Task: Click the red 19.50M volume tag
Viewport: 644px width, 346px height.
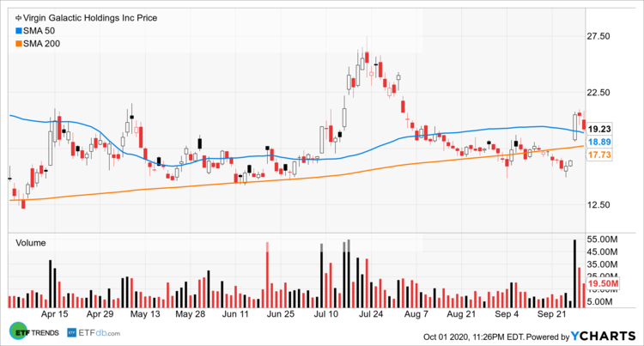Action: click(603, 283)
